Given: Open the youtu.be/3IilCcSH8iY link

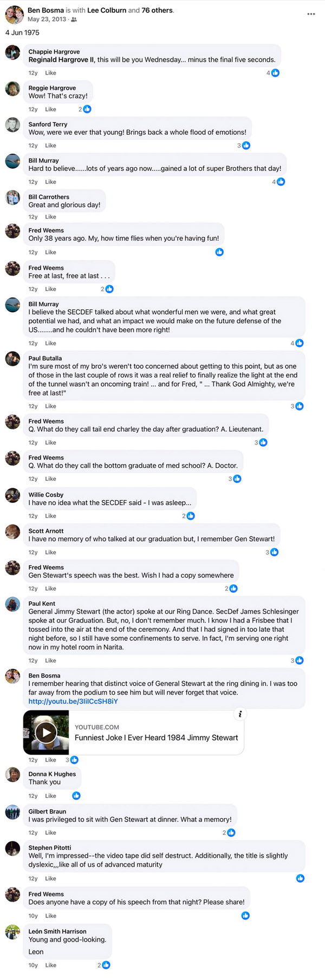Looking at the screenshot, I should tap(73, 701).
